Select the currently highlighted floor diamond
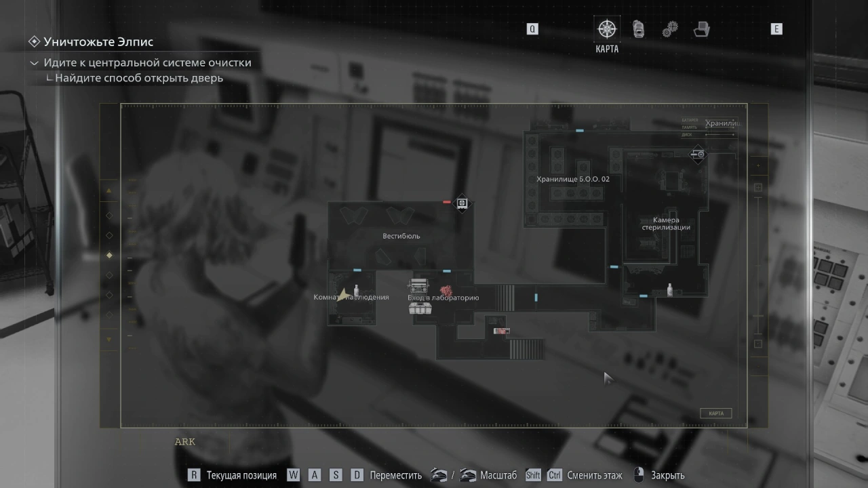868x488 pixels. tap(109, 256)
